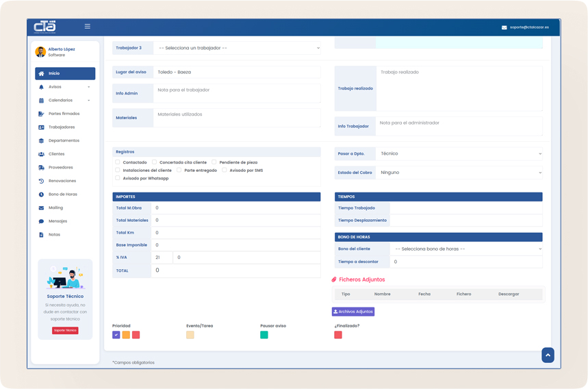
Task: Click the Info Trabajador note field
Action: pyautogui.click(x=459, y=127)
